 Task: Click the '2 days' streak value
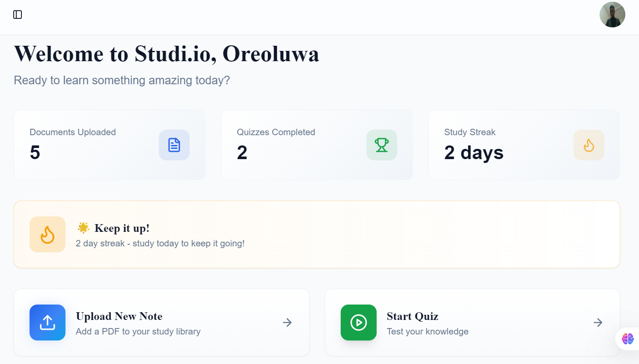(x=474, y=153)
